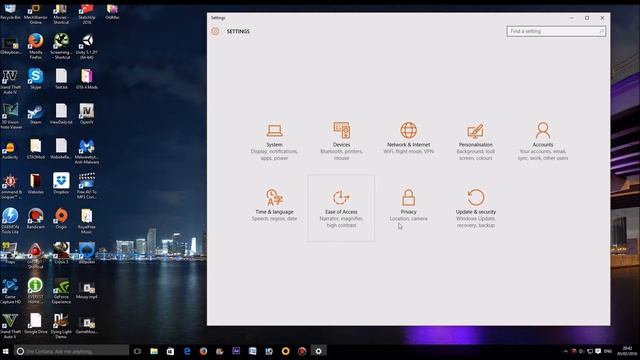The height and width of the screenshot is (360, 640).
Task: Select the Unity desktop shortcut
Action: coord(87,46)
